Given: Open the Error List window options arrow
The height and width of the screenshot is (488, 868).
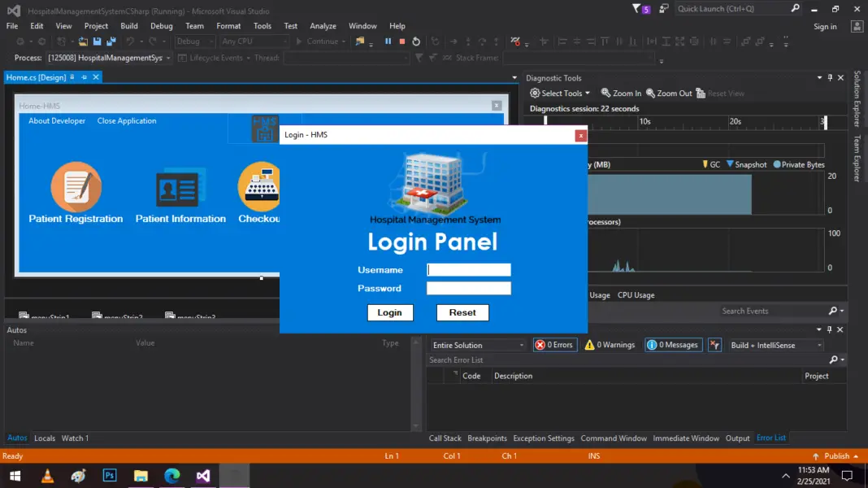Looking at the screenshot, I should [818, 329].
